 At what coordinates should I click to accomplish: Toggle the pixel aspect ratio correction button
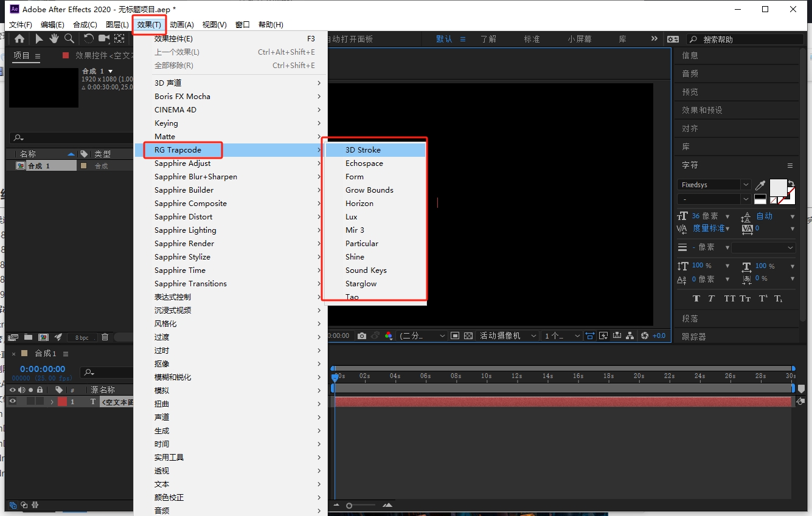tap(589, 335)
